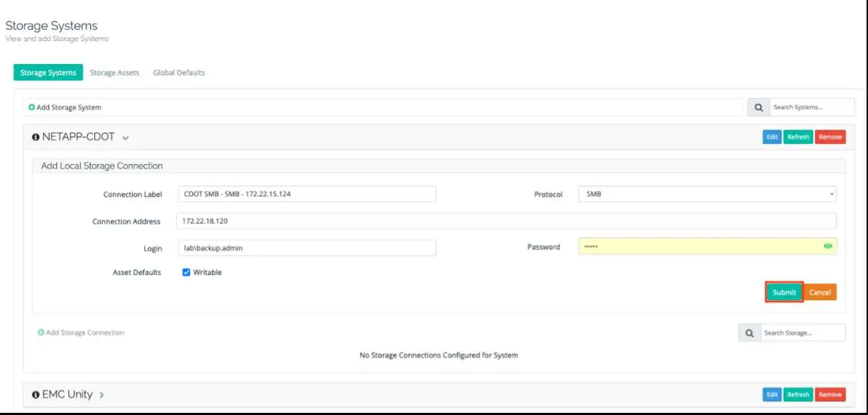
Task: Collapse the NETAPP-CDOT system chevron
Action: tap(125, 137)
